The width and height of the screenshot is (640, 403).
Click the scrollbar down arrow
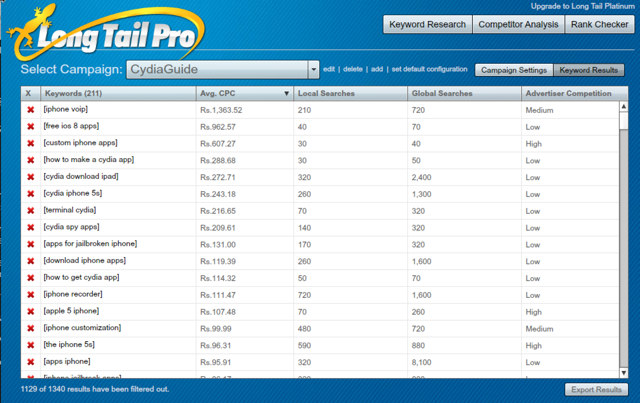(624, 372)
